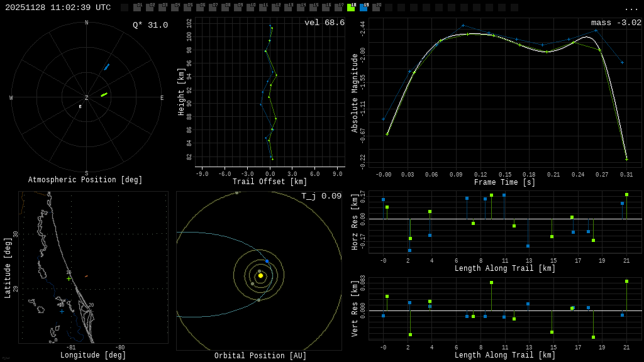Image resolution: width=644 pixels, height=362 pixels.
Task: Click the blue station cross on the map
Action: click(62, 311)
